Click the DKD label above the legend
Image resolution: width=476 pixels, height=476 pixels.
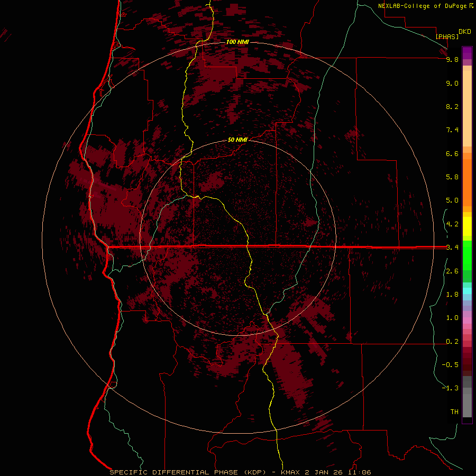coord(465,32)
